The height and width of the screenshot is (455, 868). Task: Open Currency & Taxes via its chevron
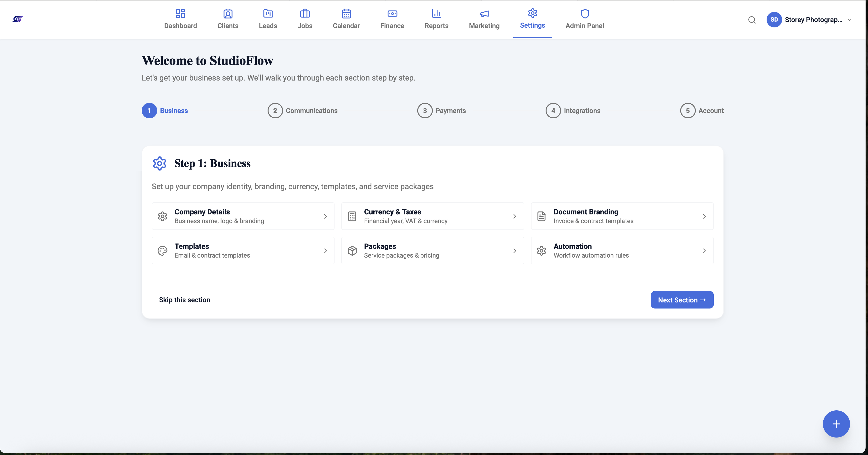(515, 216)
